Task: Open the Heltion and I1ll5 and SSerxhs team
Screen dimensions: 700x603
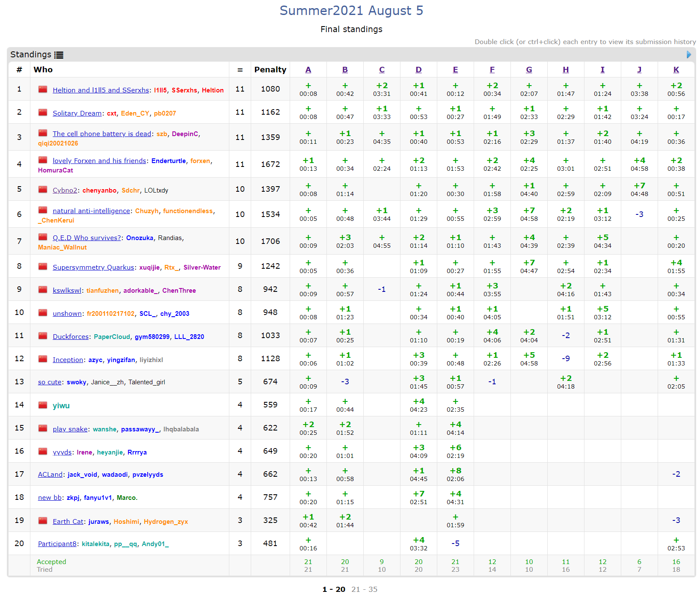Action: (101, 90)
